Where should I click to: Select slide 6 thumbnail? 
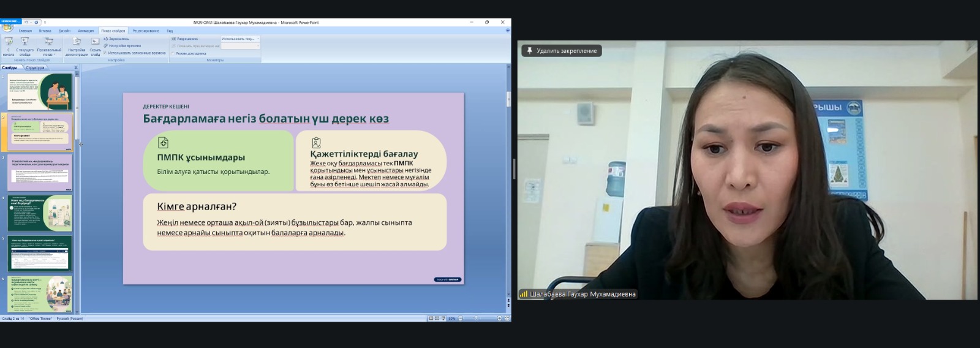(x=40, y=294)
